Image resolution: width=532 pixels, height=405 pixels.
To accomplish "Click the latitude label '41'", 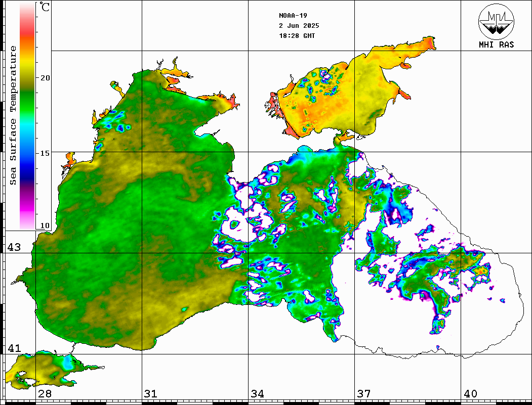I will tap(14, 348).
